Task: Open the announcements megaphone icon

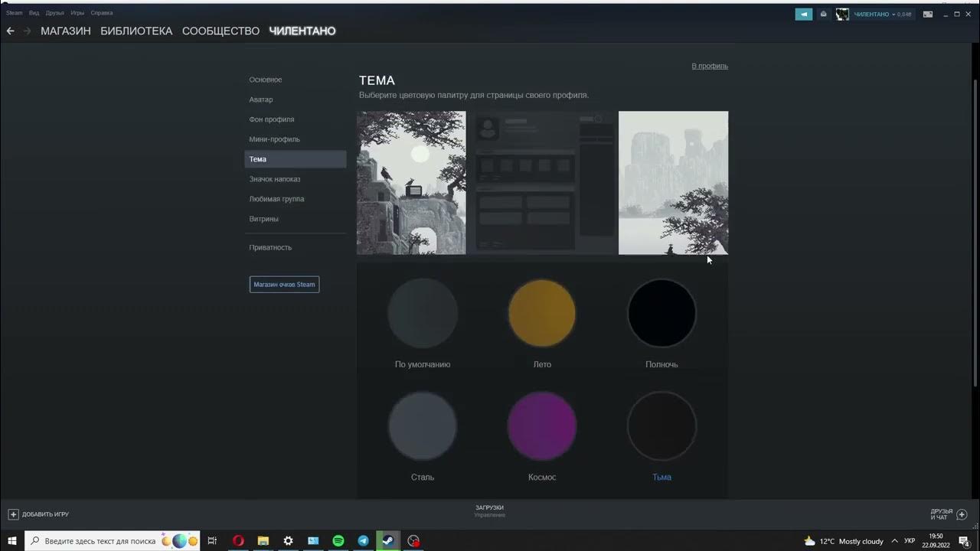Action: click(804, 14)
